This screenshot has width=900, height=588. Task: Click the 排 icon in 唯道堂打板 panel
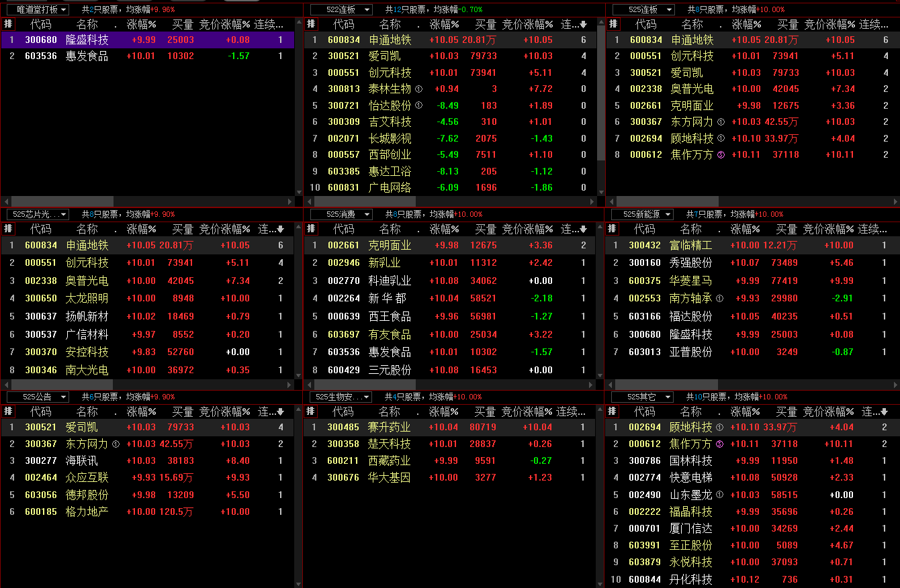pos(8,24)
